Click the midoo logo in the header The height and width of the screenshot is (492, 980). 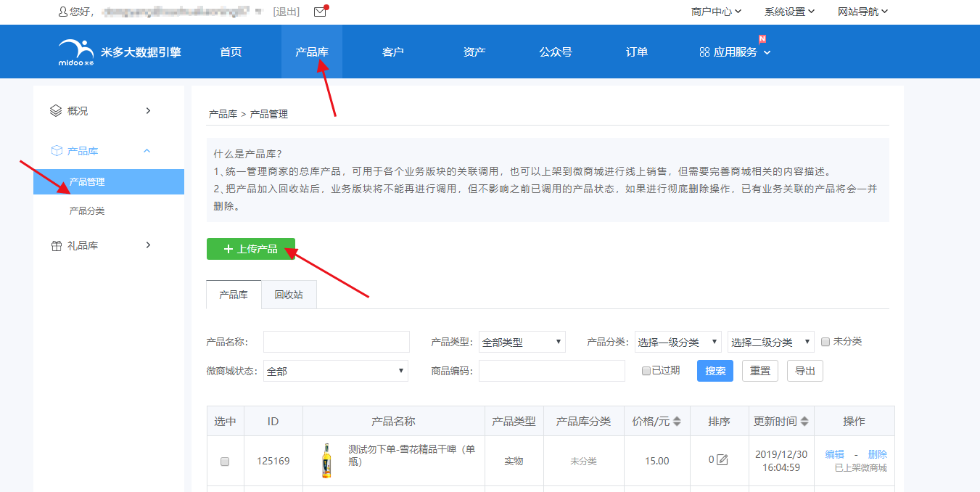point(76,52)
